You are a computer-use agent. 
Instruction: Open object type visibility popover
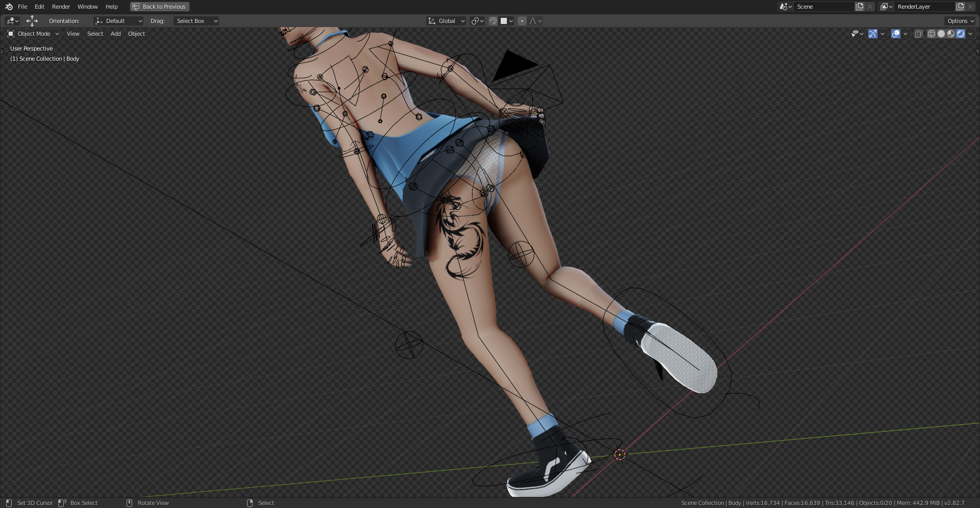click(857, 34)
